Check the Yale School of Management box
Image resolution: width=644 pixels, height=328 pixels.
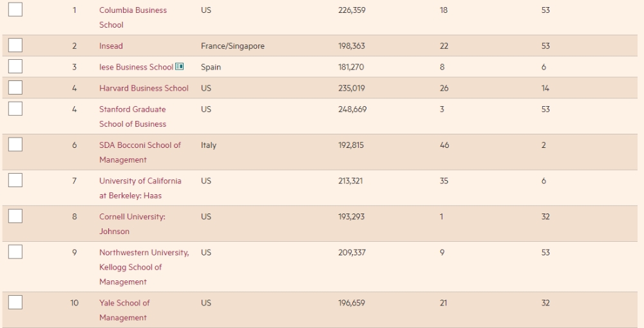tap(15, 302)
